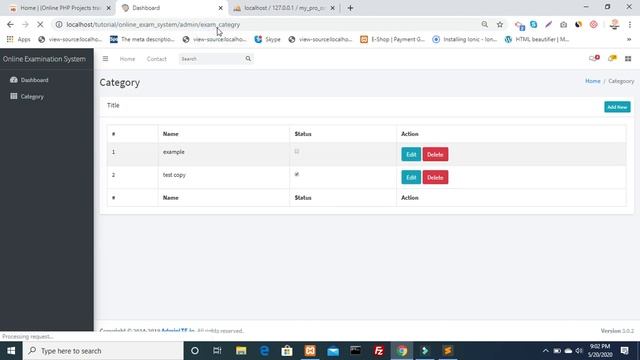Viewport: 640px width, 360px height.
Task: Show more bookmarks with double chevron
Action: [629, 39]
